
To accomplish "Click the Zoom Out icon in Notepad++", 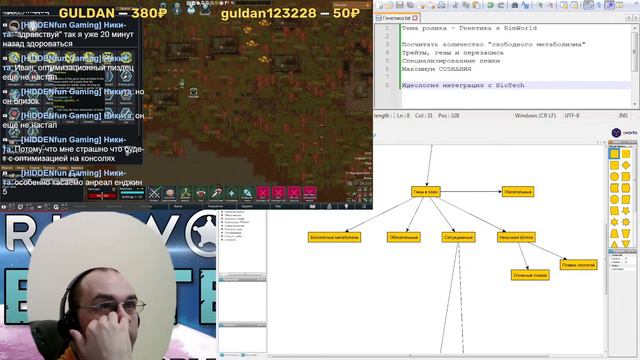I will [x=550, y=5].
